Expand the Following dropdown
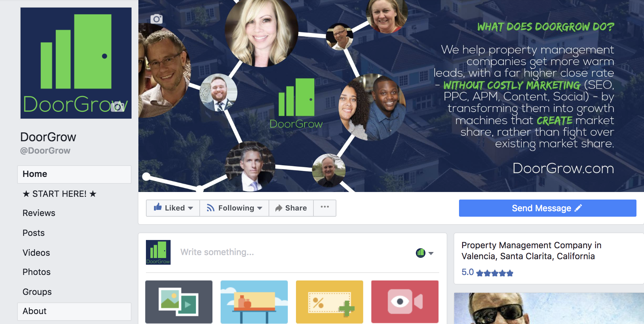644x324 pixels. click(x=234, y=208)
